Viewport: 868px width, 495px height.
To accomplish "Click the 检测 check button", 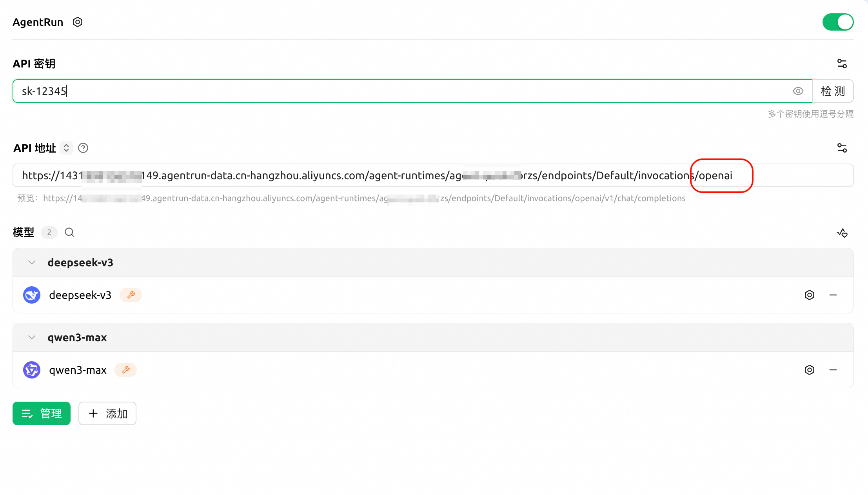I will (833, 91).
